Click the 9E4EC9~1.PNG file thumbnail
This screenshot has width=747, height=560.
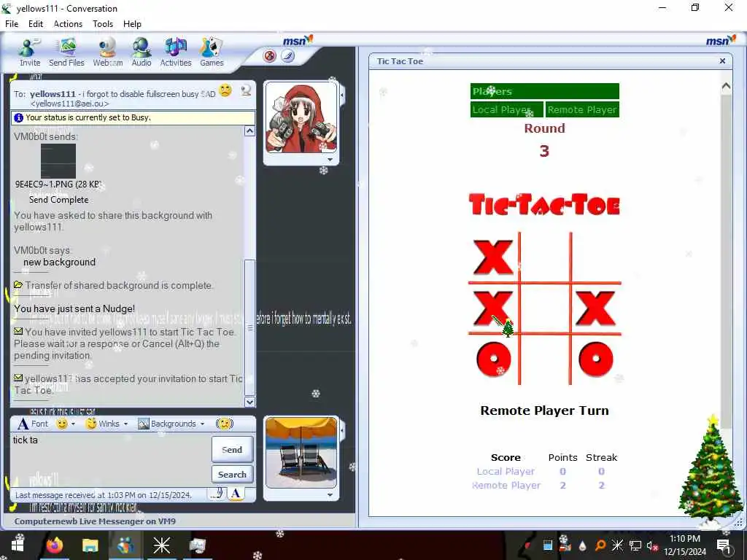58,161
